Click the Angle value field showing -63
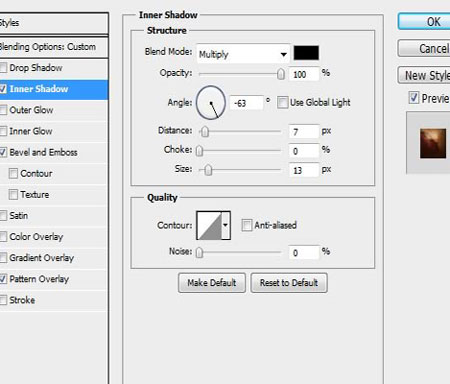450x384 pixels. pos(246,103)
